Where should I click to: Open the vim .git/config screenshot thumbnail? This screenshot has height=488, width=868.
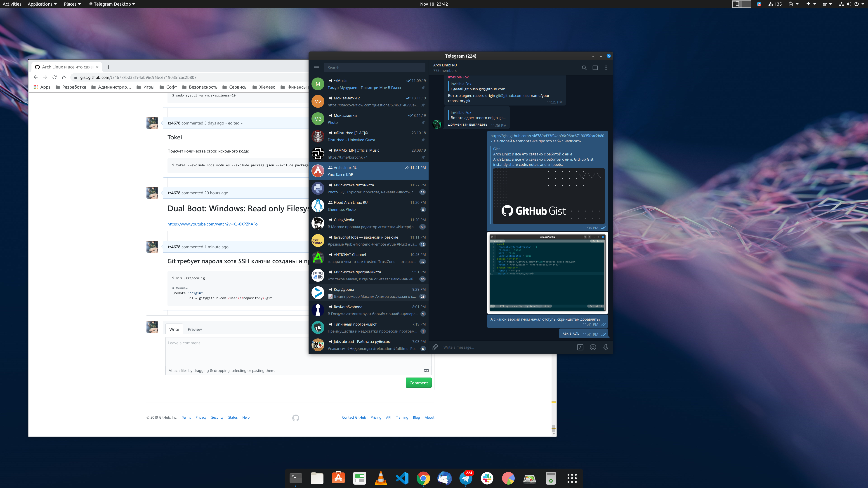click(x=547, y=273)
